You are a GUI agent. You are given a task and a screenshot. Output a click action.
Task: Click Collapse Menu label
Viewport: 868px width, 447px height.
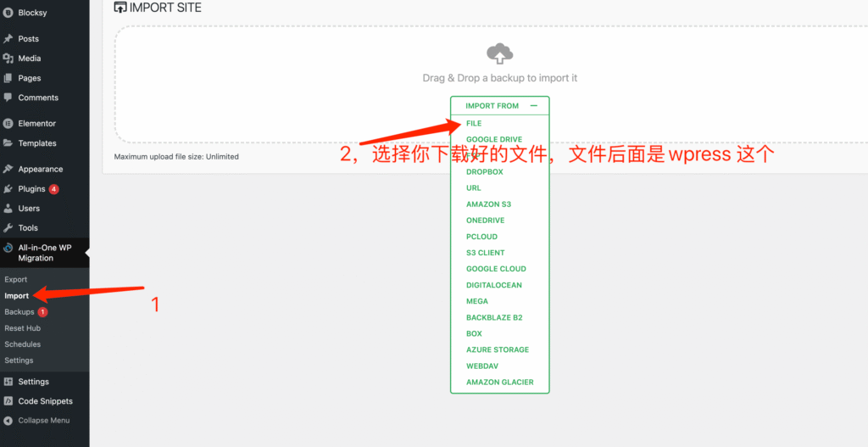pyautogui.click(x=44, y=421)
